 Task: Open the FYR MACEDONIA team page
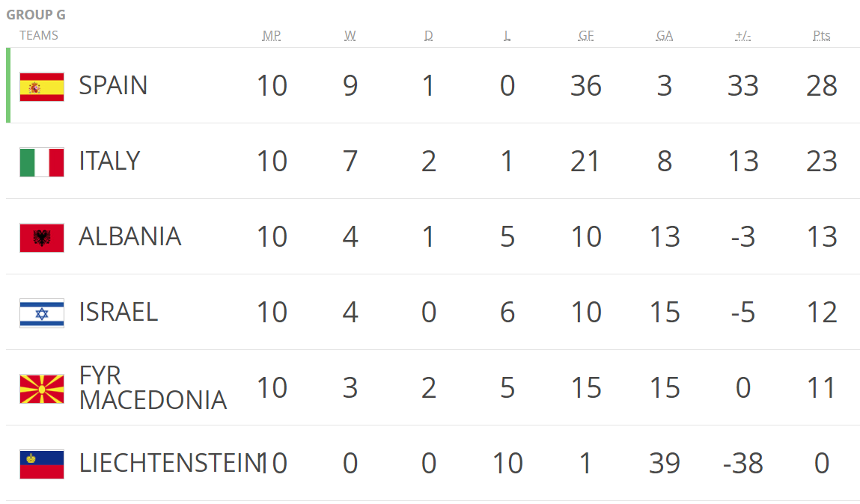point(153,388)
